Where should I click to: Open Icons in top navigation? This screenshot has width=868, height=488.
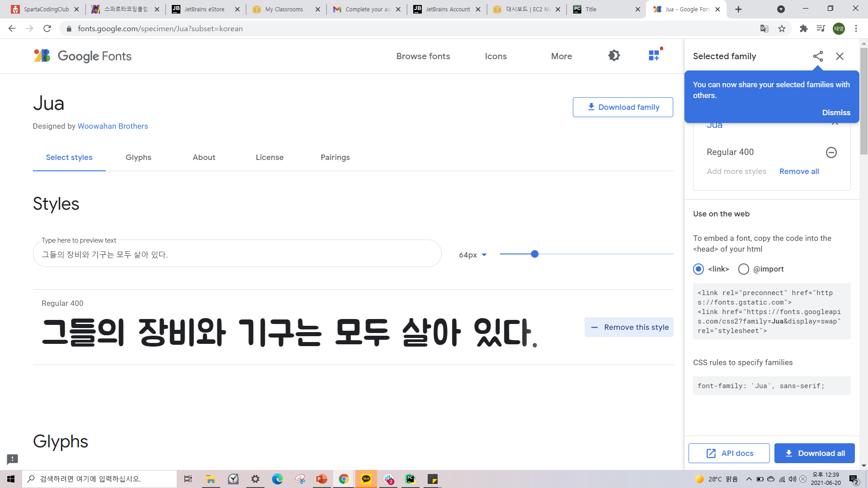tap(495, 56)
